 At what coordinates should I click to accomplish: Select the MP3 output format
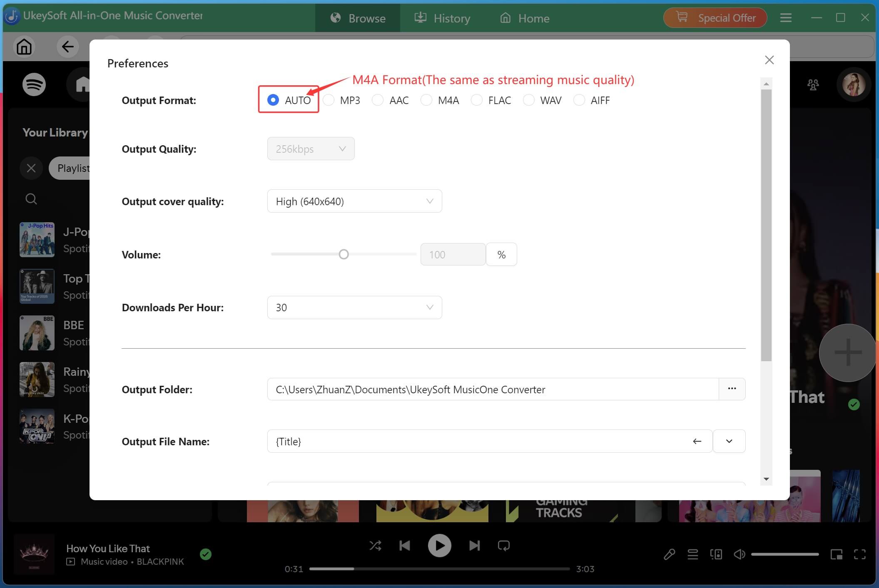coord(329,100)
